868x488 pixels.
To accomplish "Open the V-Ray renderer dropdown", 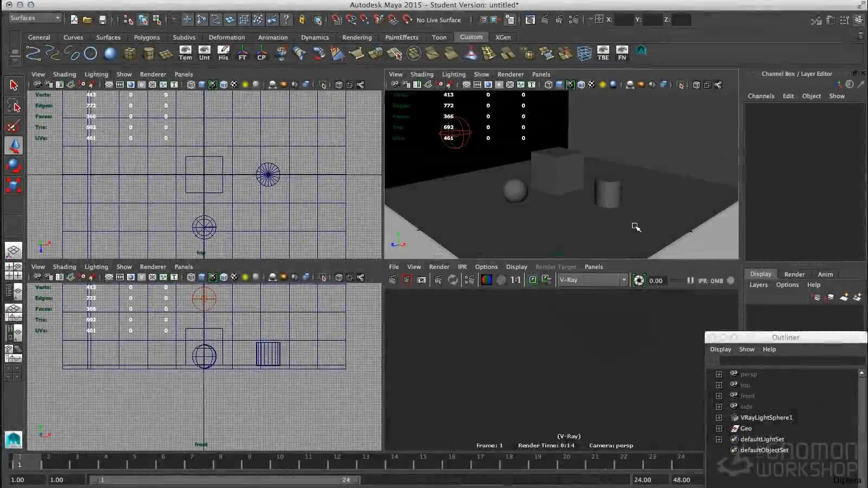I will (624, 280).
